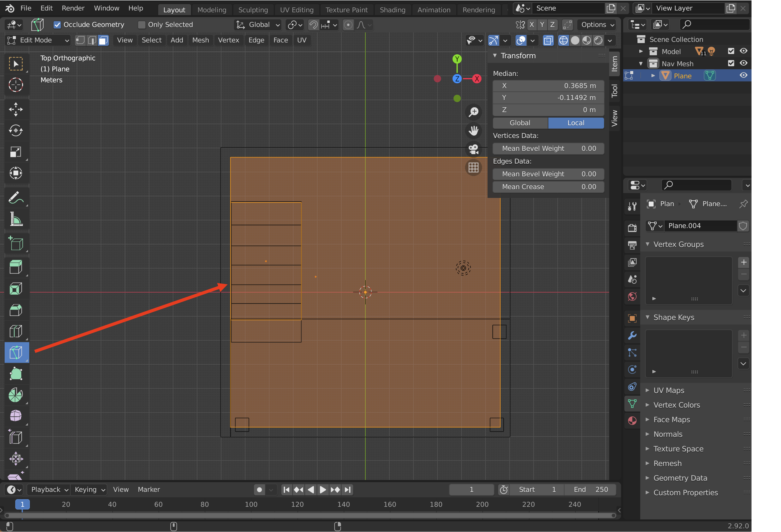Switch orthographic/perspective grid icon

coord(473,167)
